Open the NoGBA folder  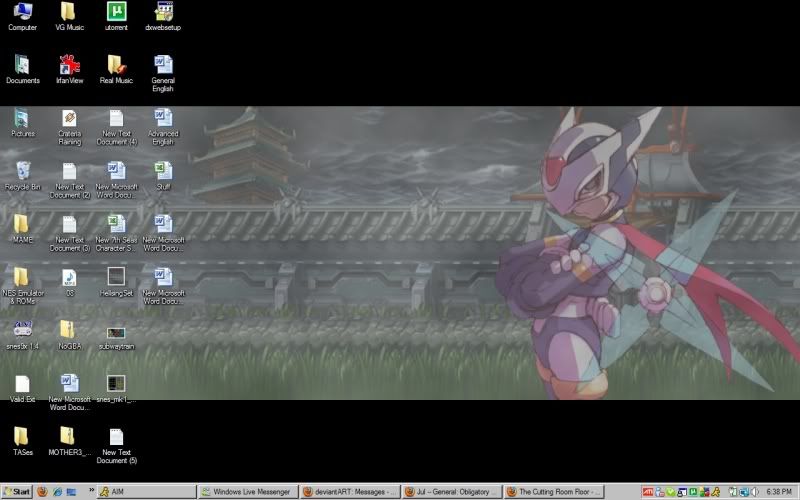pyautogui.click(x=69, y=329)
